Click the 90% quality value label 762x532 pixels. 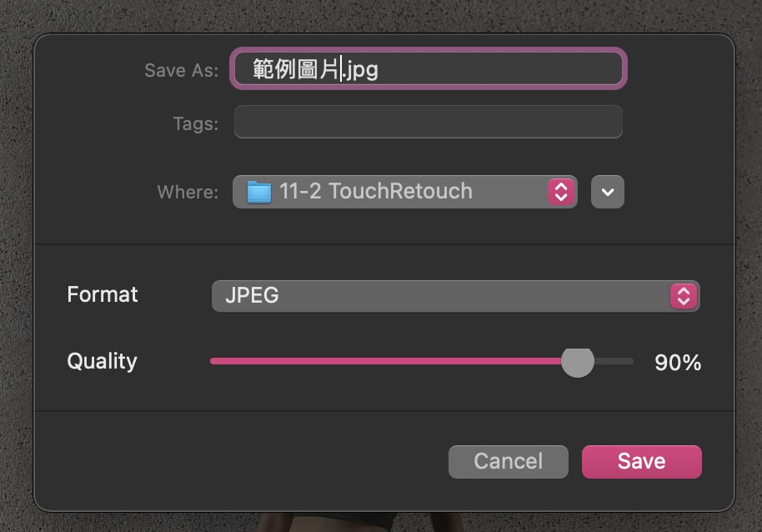(x=678, y=363)
